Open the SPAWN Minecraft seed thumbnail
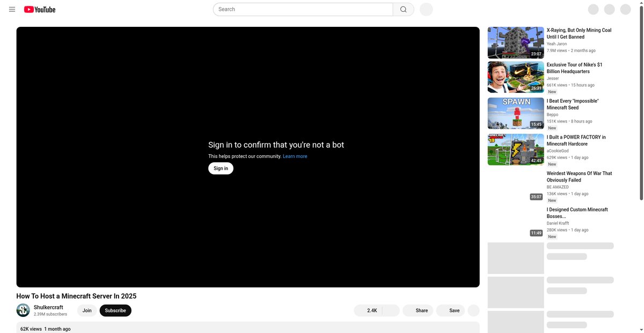Viewport: 644px width, 333px height. (516, 113)
